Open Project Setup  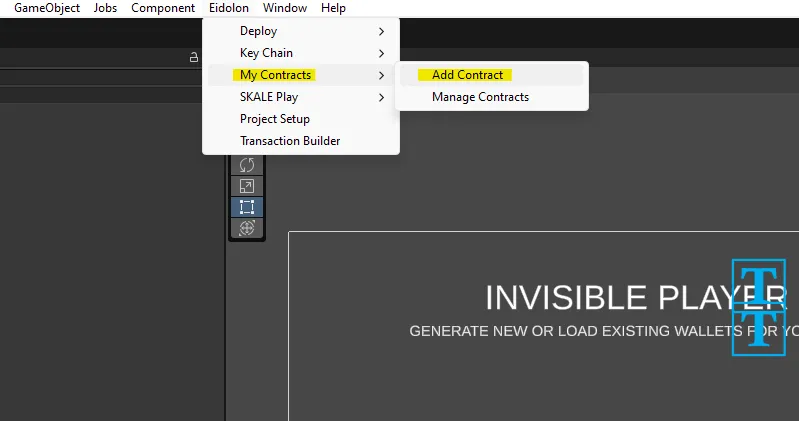pyautogui.click(x=301, y=119)
